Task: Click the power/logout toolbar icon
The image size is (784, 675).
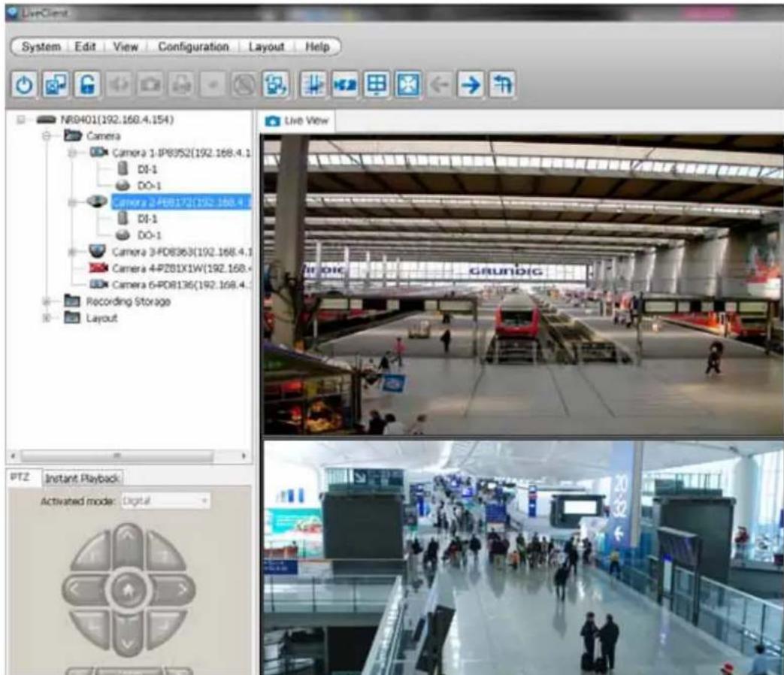Action: point(24,84)
